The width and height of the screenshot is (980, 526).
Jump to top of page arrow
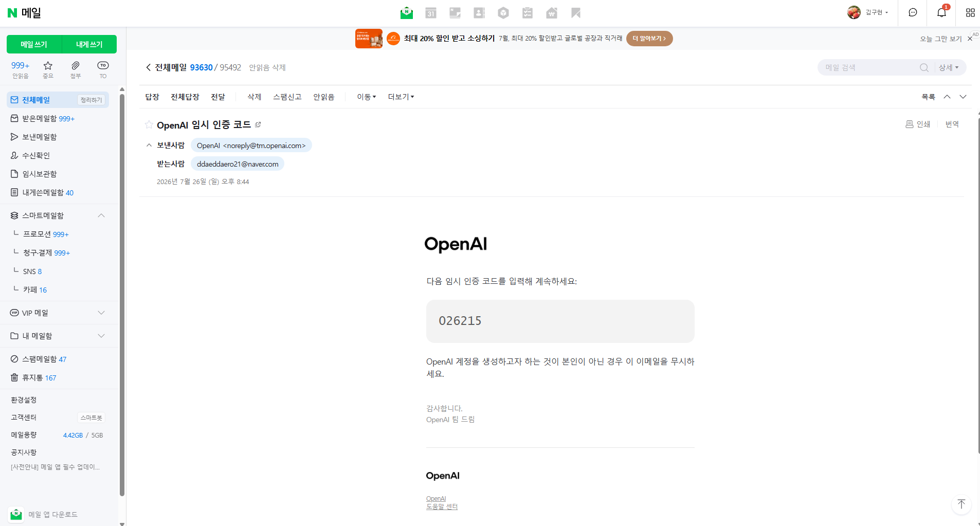tap(961, 504)
